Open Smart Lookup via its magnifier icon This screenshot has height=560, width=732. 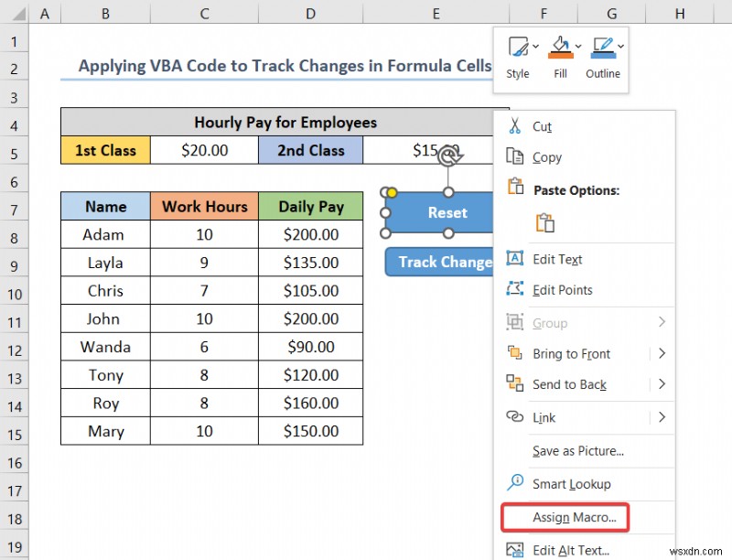[515, 483]
